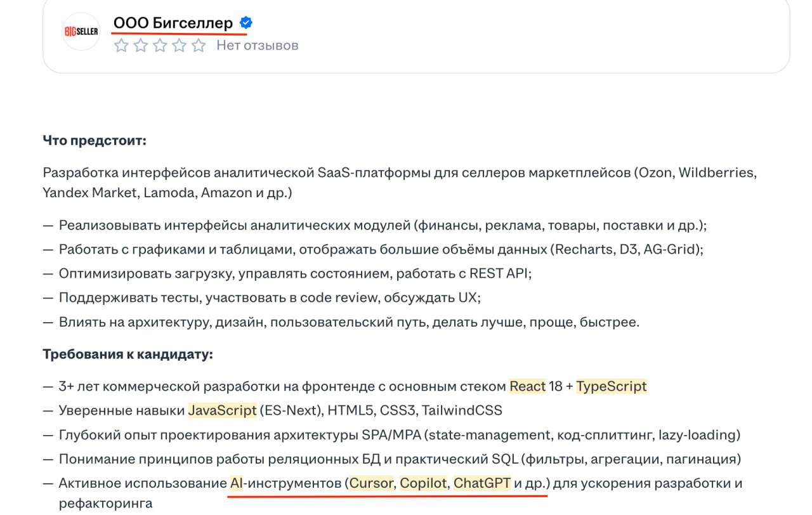Select the second rating star

tap(141, 45)
